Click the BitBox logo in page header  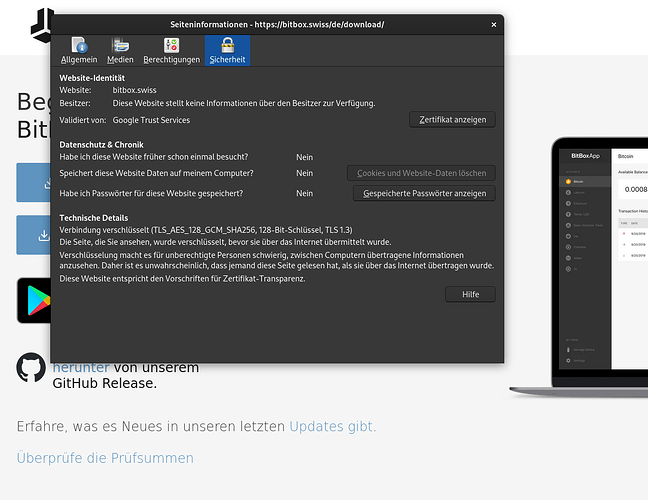point(42,26)
